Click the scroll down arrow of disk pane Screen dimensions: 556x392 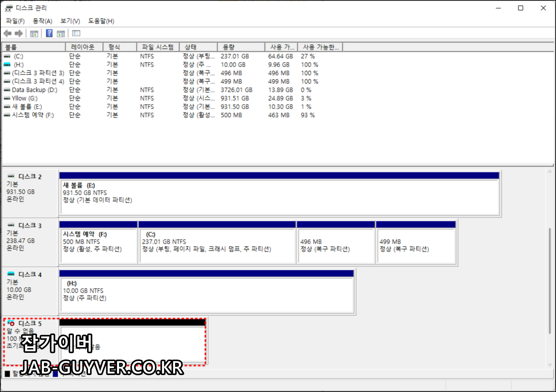click(x=550, y=365)
